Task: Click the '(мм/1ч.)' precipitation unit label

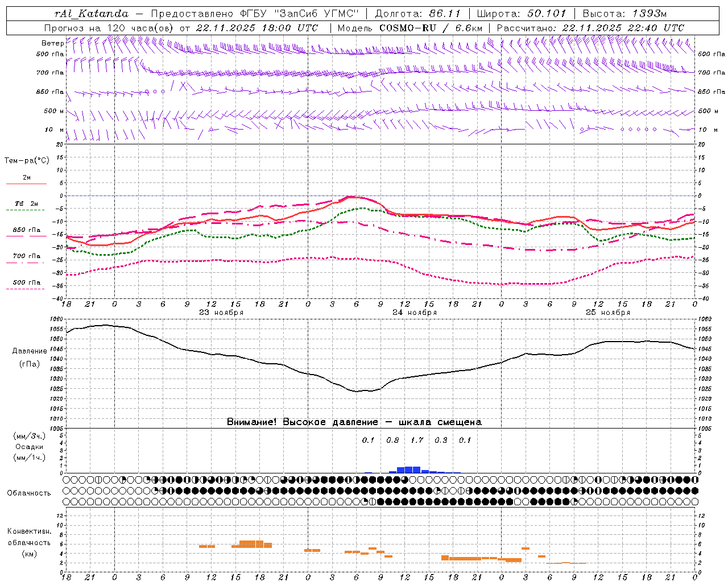Action: (x=29, y=458)
